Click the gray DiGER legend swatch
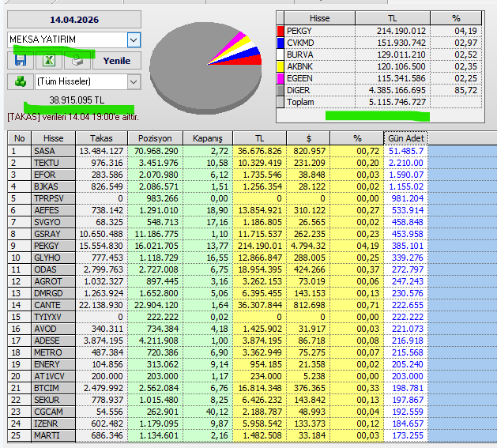Screen dimensions: 497x448 [281, 90]
